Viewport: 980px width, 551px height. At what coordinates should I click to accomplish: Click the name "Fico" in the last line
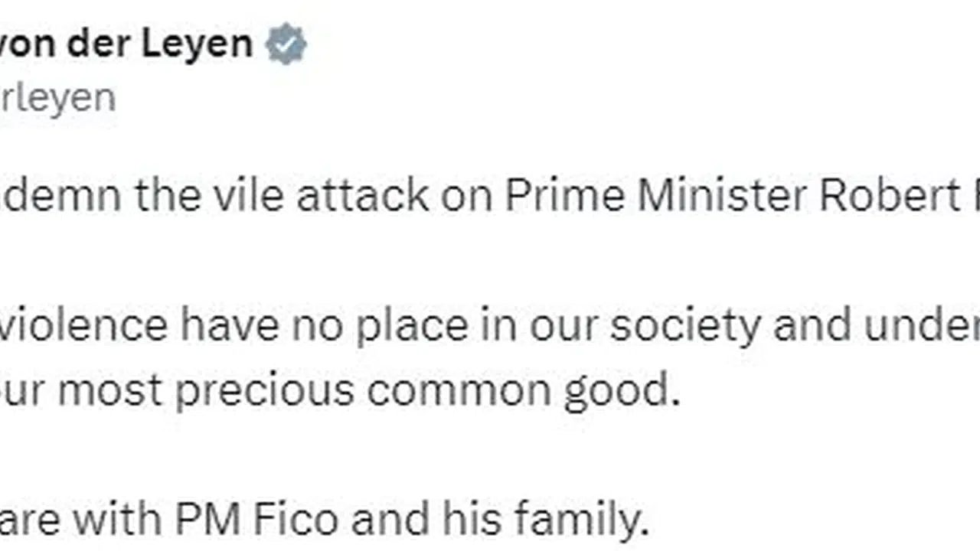(x=296, y=520)
